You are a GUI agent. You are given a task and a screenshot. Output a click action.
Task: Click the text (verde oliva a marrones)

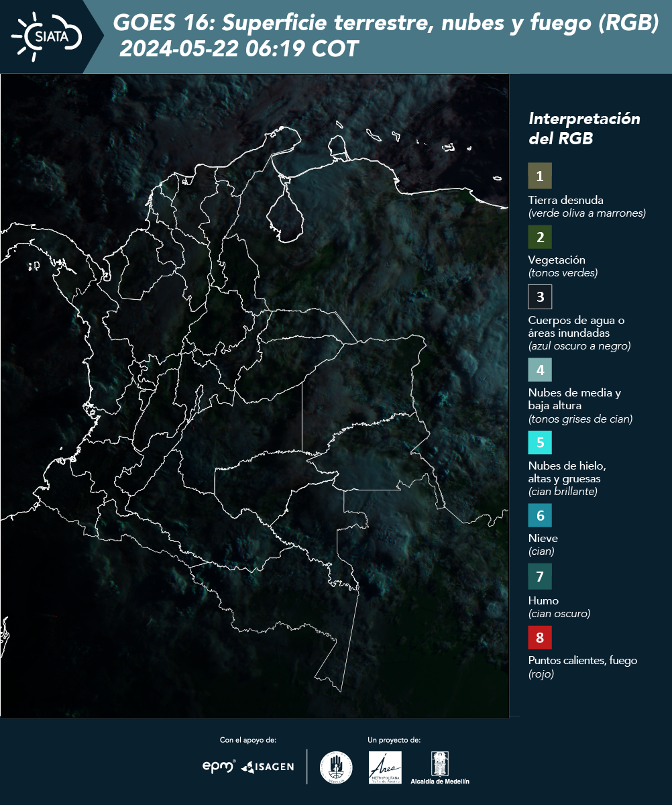tap(587, 213)
